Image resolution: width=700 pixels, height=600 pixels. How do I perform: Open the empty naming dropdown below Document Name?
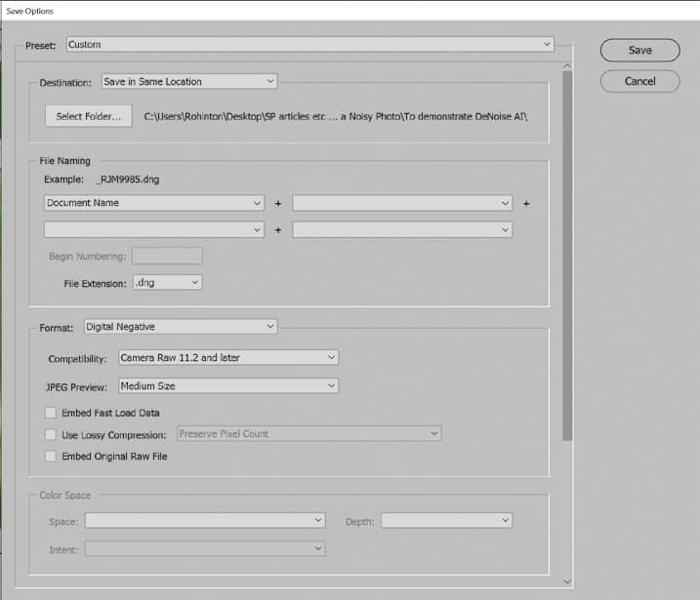[154, 229]
